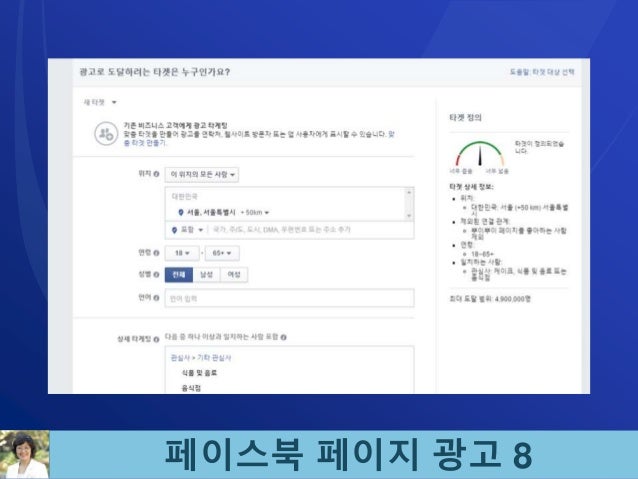The image size is (638, 479).
Task: Click the 관심사 > 기타 관심사 breadcrumb link
Action: [201, 358]
